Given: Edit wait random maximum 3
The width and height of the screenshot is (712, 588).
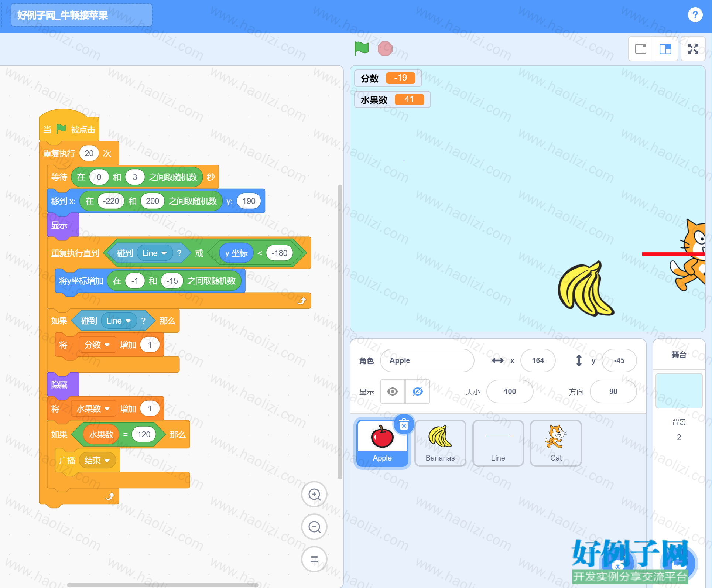Looking at the screenshot, I should tap(135, 177).
